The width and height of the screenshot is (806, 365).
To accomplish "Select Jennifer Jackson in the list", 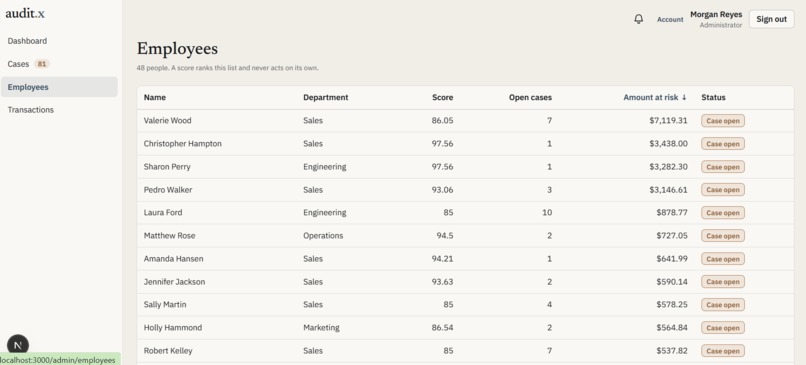I will 465,282.
